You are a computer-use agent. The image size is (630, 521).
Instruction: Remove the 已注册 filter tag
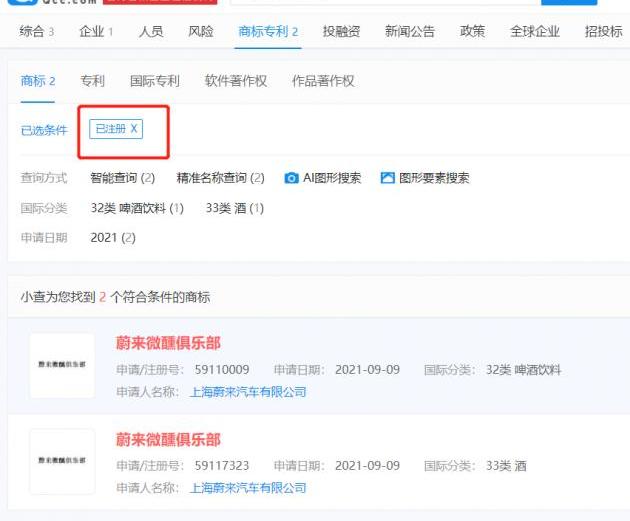[x=134, y=129]
